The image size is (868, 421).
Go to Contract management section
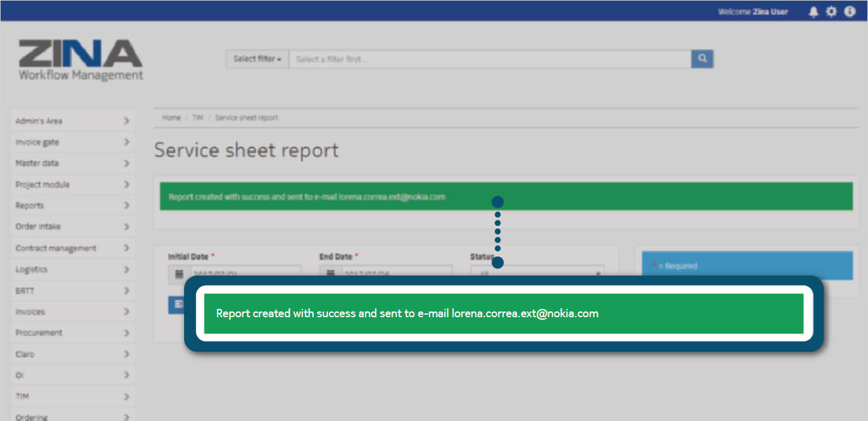pos(72,248)
